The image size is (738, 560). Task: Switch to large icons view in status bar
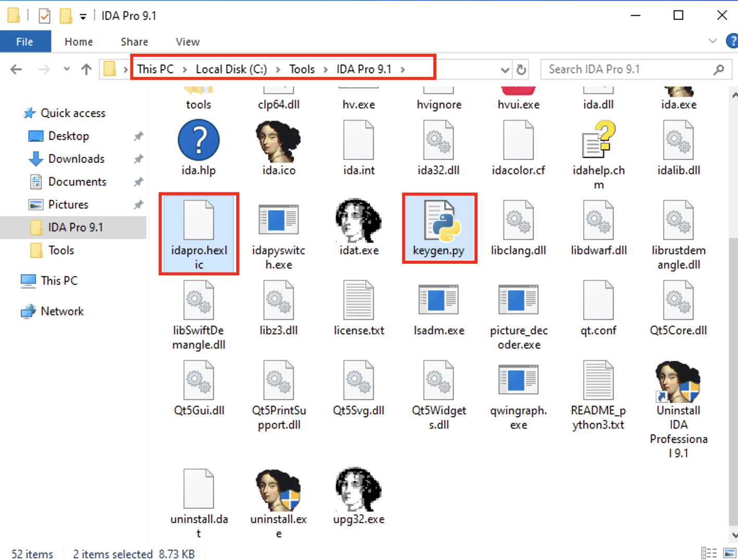tap(730, 553)
